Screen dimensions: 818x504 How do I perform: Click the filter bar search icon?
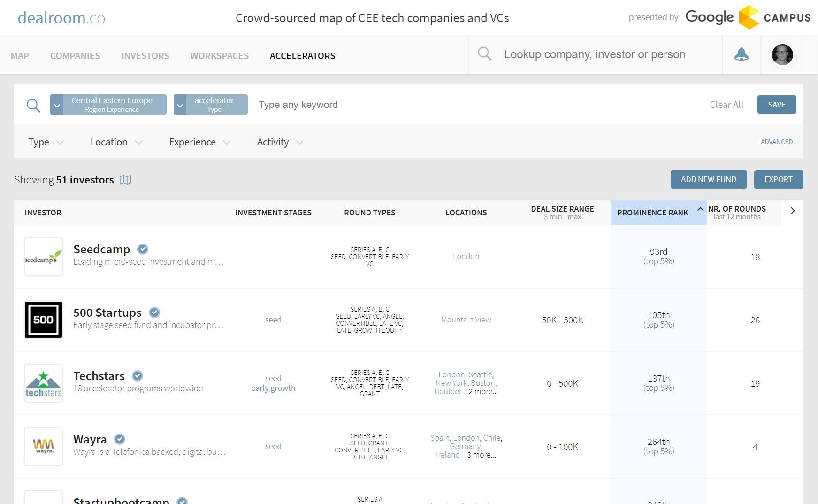tap(33, 105)
